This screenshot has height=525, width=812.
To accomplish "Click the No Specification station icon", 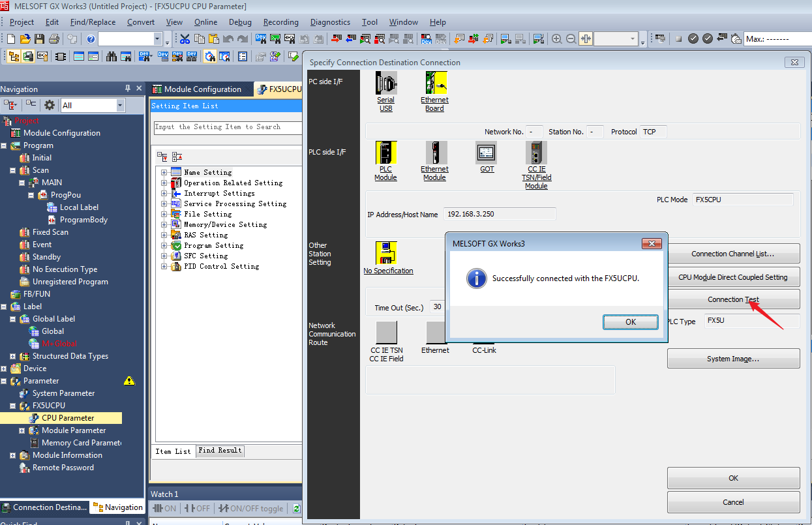I will coord(387,253).
